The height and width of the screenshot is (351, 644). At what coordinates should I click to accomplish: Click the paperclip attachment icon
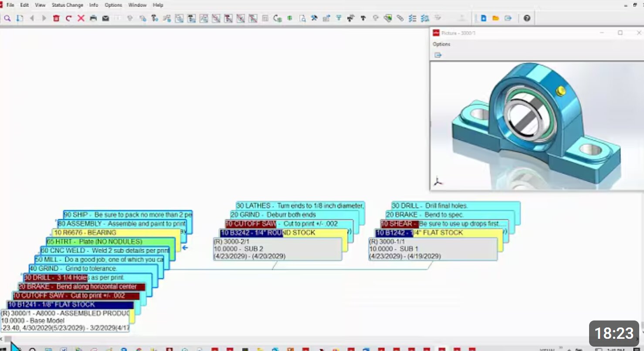click(x=400, y=18)
